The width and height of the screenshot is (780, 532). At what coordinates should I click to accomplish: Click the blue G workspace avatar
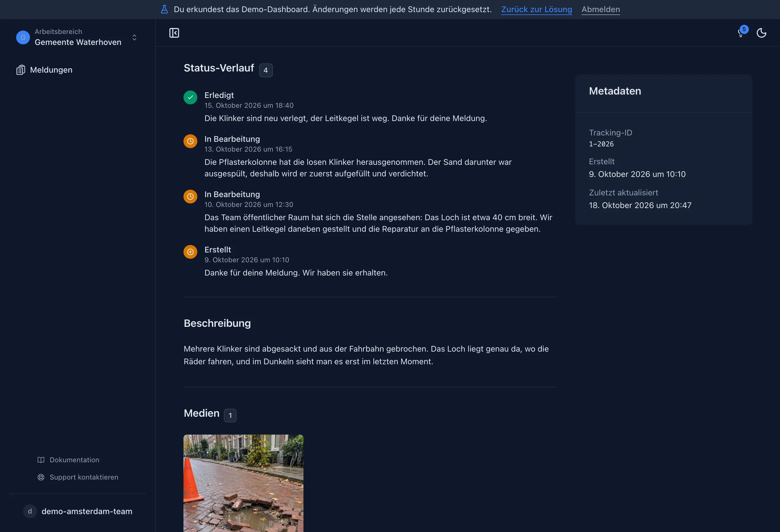[23, 37]
